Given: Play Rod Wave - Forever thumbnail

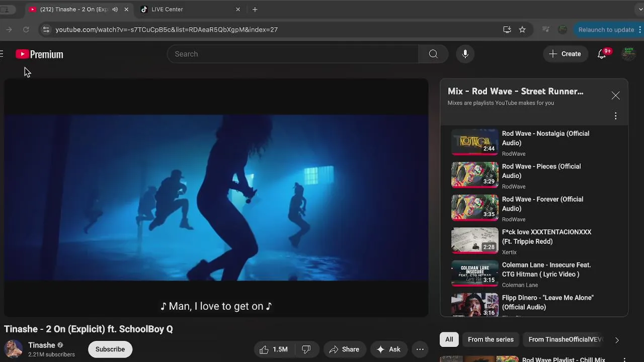Looking at the screenshot, I should point(474,208).
